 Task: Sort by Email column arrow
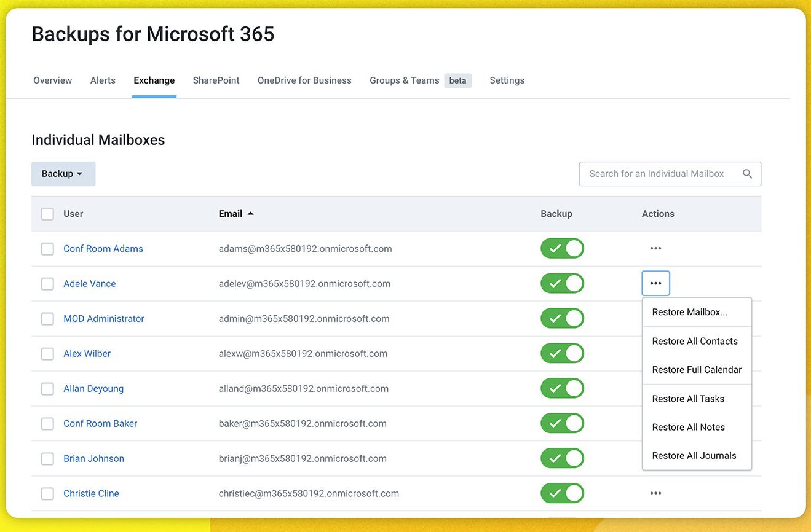(x=250, y=214)
